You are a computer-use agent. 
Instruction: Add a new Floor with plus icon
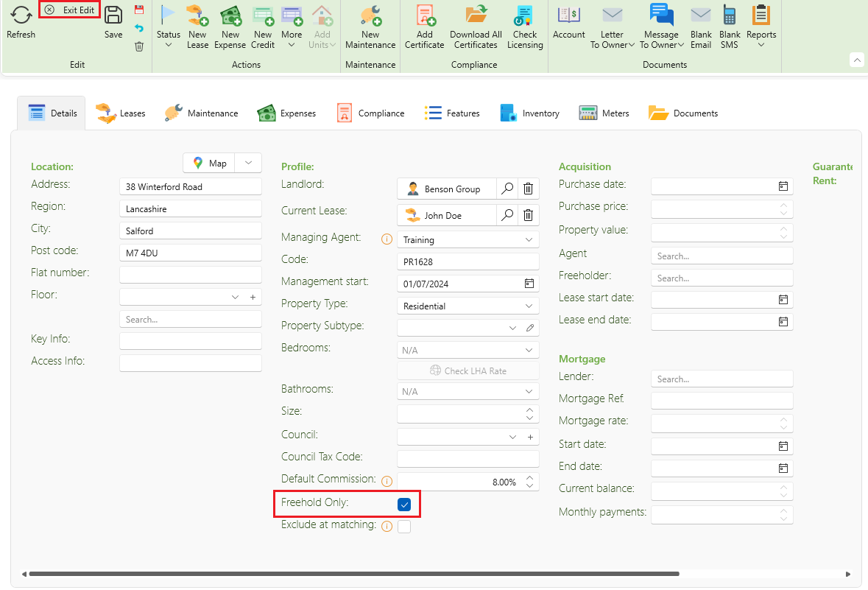pyautogui.click(x=253, y=297)
